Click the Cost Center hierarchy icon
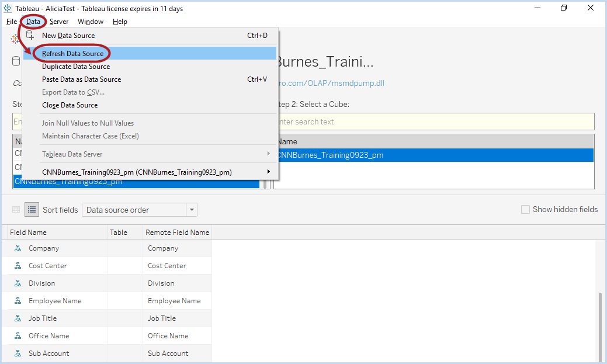607x364 pixels. coord(18,266)
